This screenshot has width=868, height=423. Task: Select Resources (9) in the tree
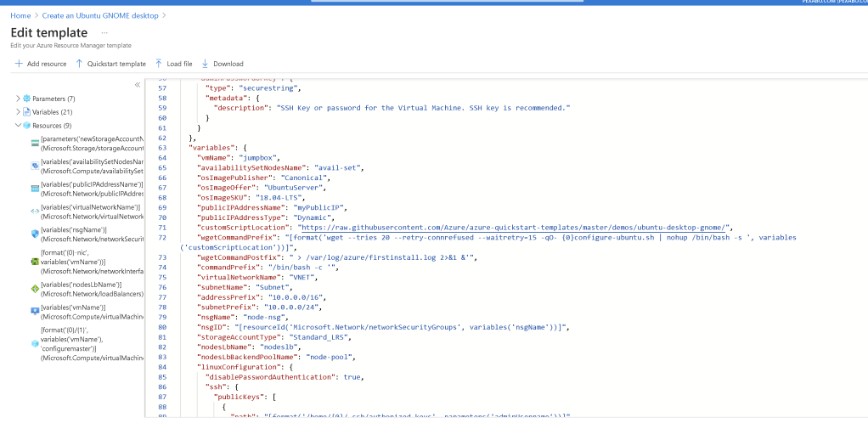[x=52, y=126]
